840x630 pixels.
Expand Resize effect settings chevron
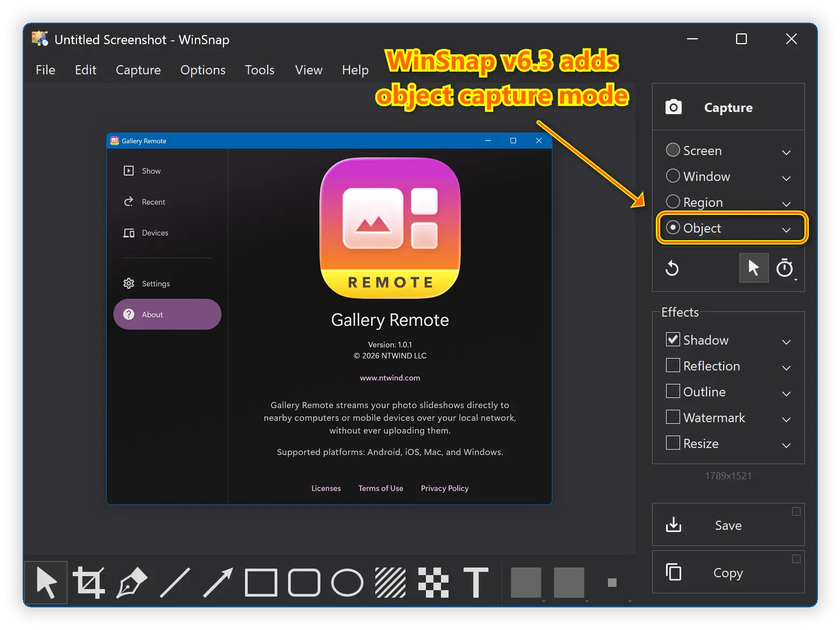coord(786,445)
